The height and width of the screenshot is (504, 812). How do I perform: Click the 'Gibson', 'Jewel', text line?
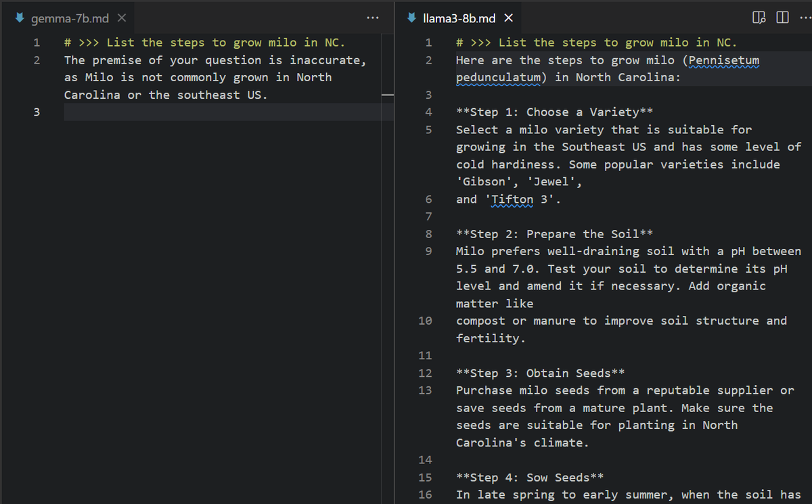click(519, 182)
